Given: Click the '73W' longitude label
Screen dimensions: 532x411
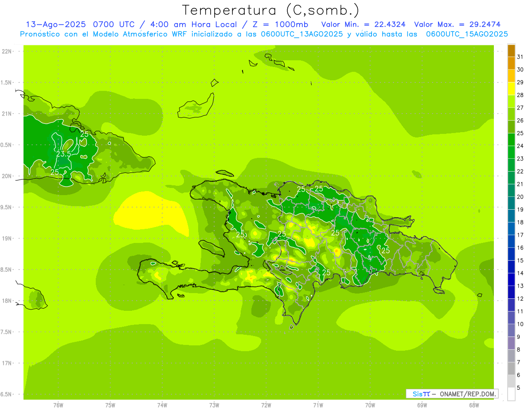Looking at the screenshot, I should [x=214, y=405].
